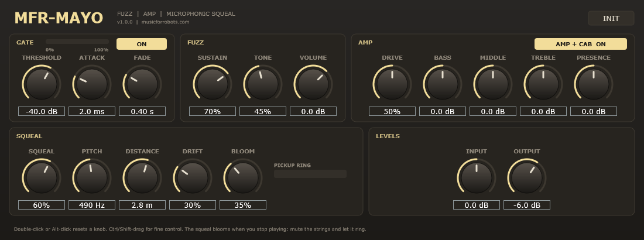Select the Bass 0.0 dB value field

(443, 111)
